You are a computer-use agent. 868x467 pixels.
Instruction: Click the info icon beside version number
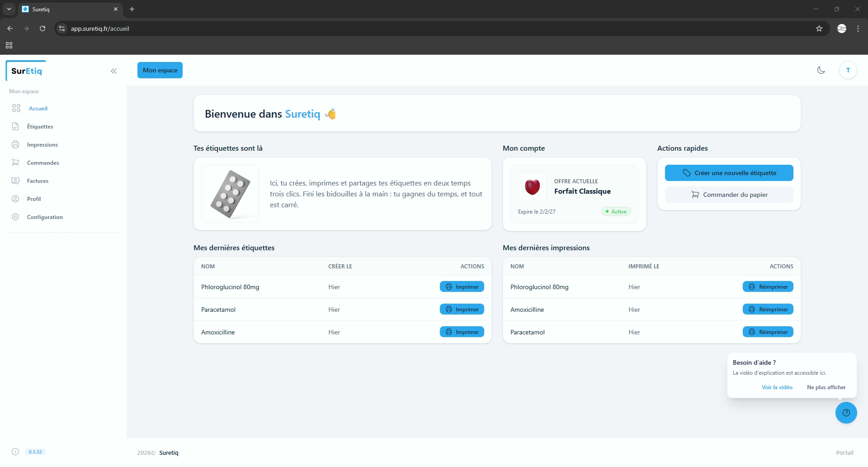point(15,452)
